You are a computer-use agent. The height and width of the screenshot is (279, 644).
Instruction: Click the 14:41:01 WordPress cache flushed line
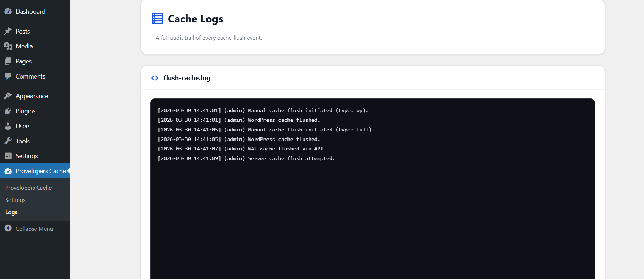tap(239, 120)
